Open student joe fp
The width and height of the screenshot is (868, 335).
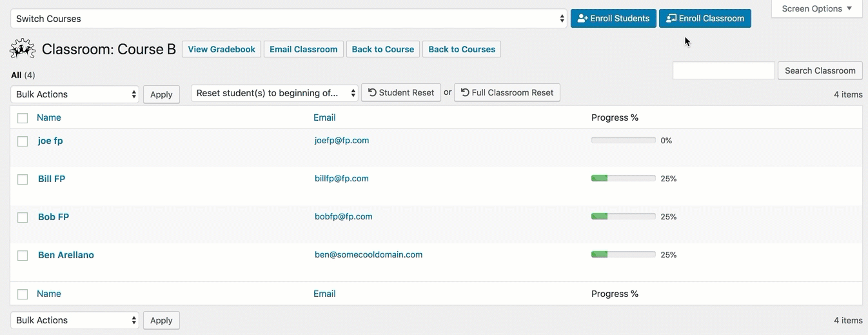pyautogui.click(x=50, y=141)
